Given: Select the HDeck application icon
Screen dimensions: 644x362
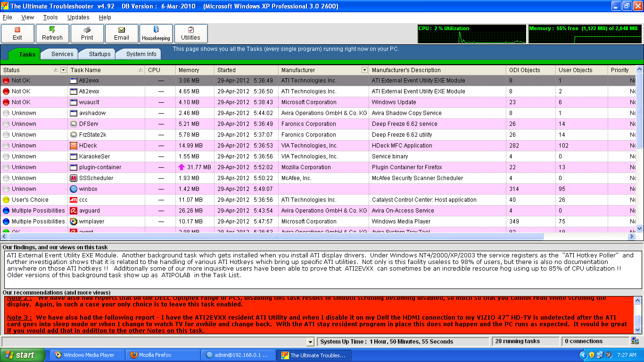Looking at the screenshot, I should [x=74, y=146].
